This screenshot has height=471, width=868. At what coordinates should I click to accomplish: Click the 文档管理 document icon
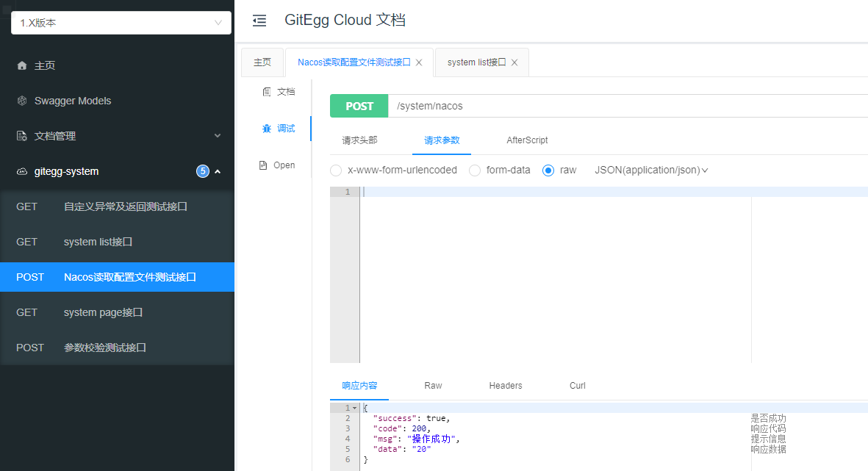click(21, 136)
